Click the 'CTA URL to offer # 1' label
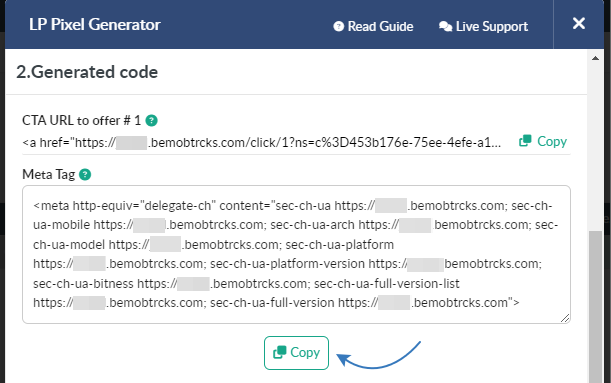 (81, 121)
